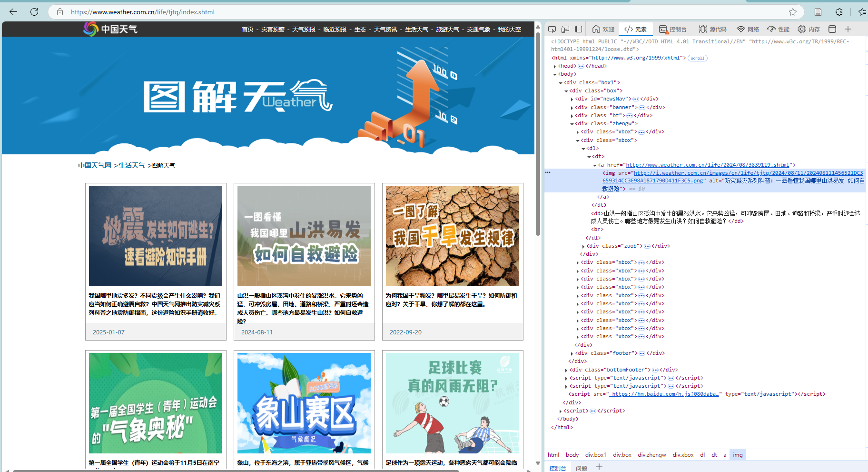View site information via the lock icon
The image size is (868, 472).
point(60,12)
